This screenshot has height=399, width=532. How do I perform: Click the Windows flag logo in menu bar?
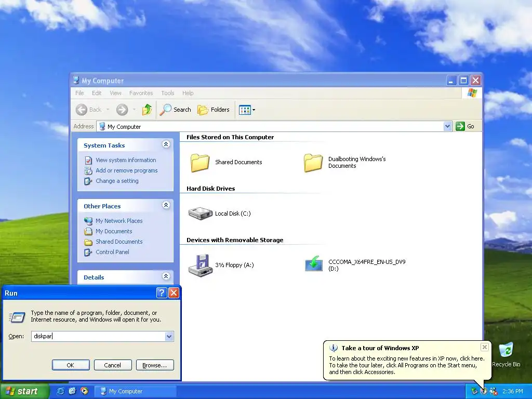[472, 93]
